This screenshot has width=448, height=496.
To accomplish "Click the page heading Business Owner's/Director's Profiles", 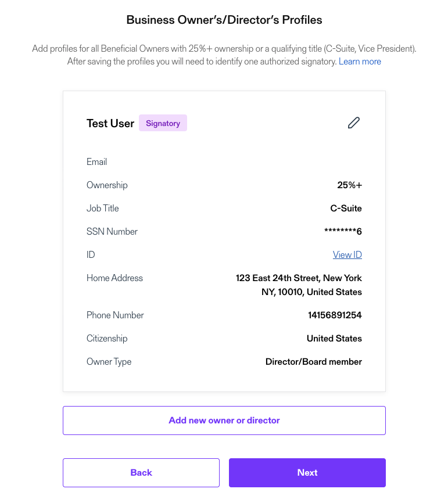I will (x=224, y=19).
